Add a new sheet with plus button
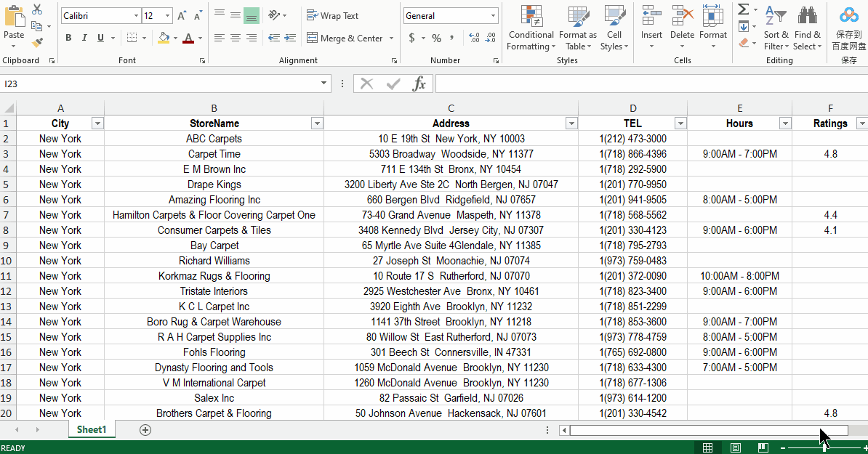868x454 pixels. click(145, 430)
